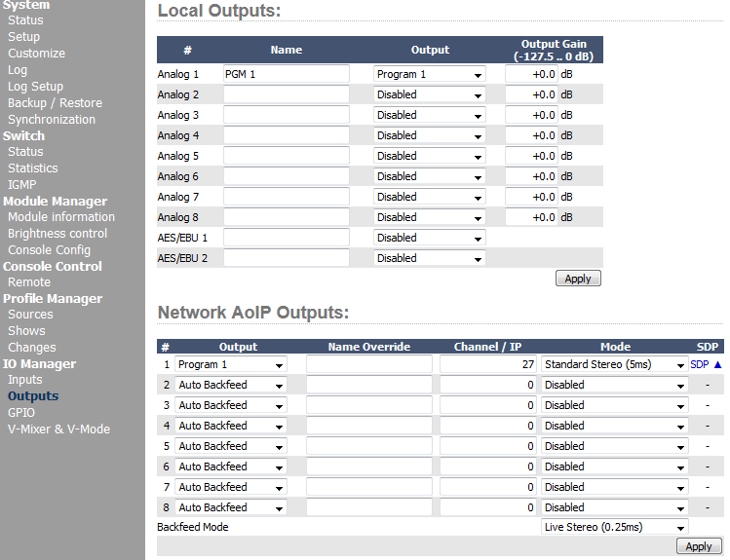Open Mode dropdown showing Standard Stereo (5ms)

click(x=614, y=364)
